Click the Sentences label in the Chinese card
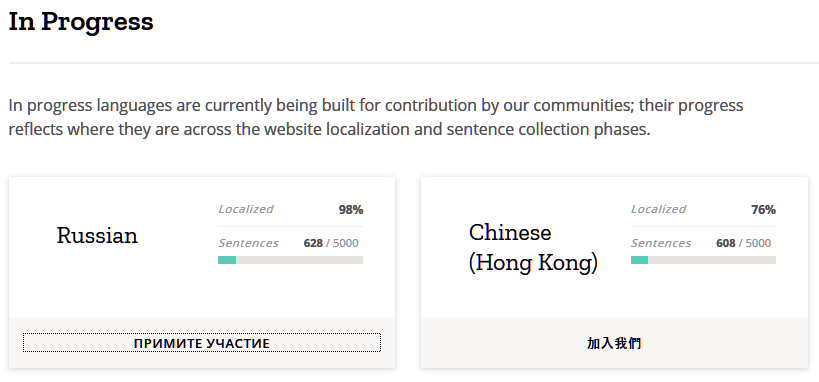 click(x=661, y=243)
